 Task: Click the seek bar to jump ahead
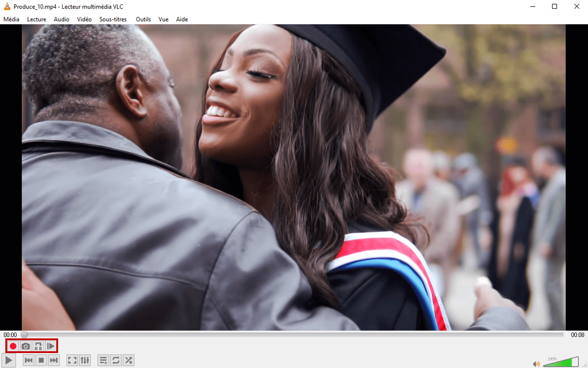[x=285, y=334]
